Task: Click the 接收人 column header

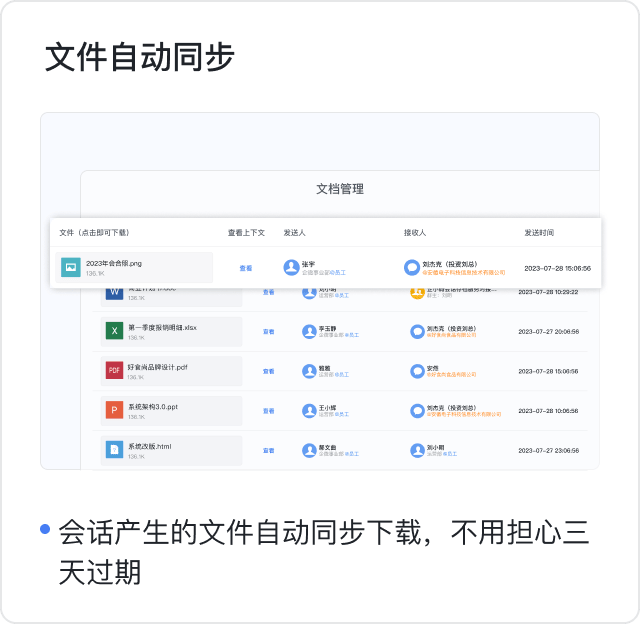Action: pos(415,232)
